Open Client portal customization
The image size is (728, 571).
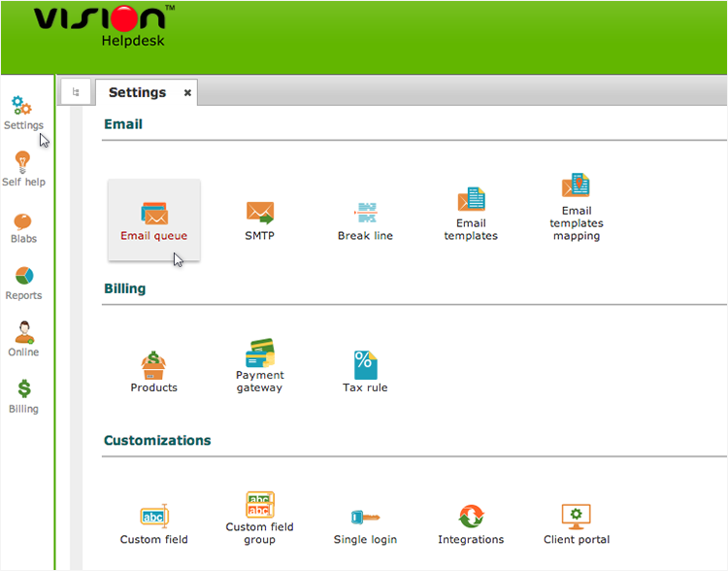[576, 524]
